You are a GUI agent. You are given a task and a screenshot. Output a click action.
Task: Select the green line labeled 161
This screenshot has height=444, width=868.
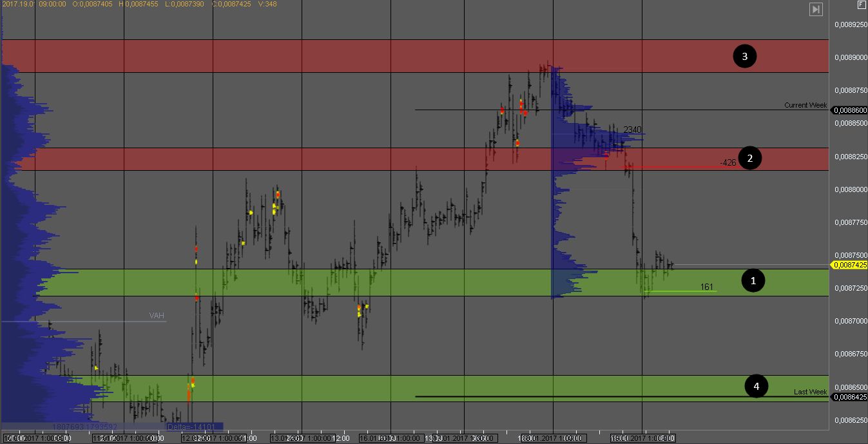(683, 291)
